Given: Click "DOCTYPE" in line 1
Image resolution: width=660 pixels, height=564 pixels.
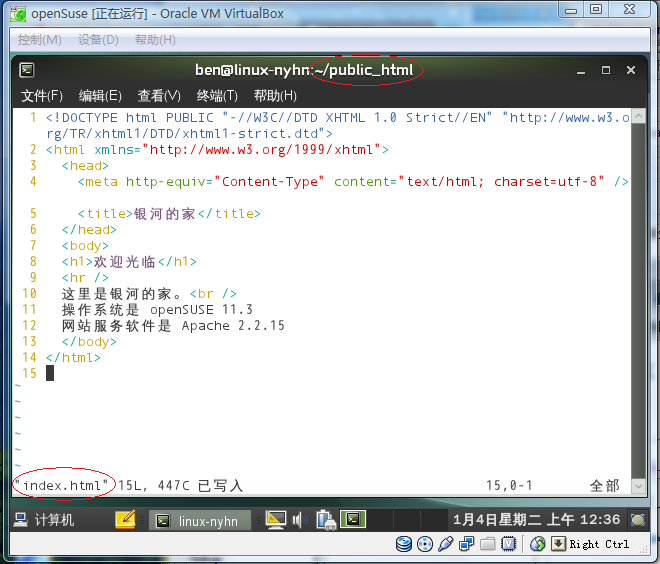Looking at the screenshot, I should pos(90,118).
